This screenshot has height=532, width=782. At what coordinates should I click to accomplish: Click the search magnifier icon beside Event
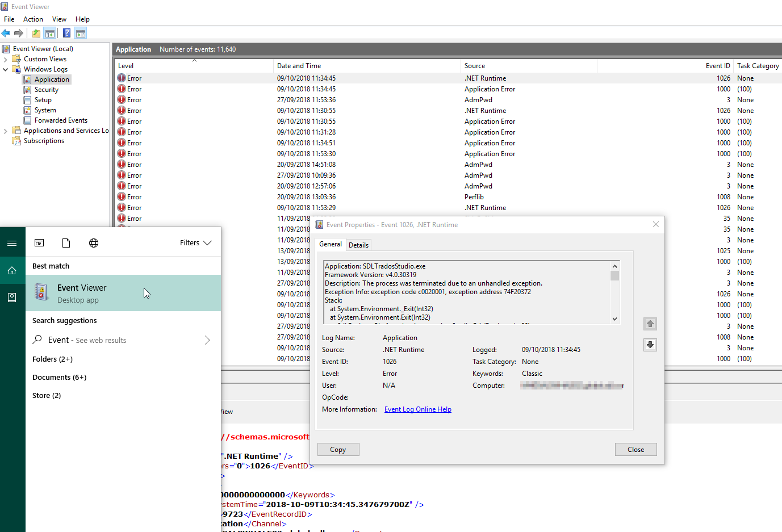click(x=37, y=340)
